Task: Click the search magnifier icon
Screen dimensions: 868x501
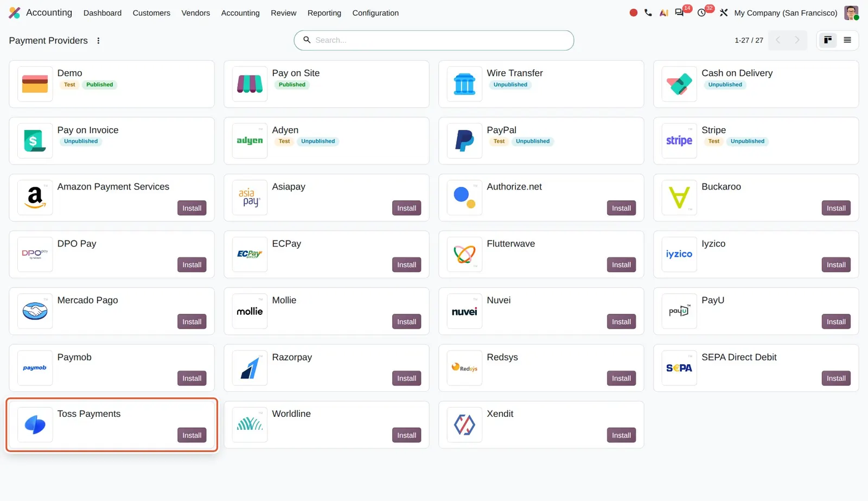Action: point(307,40)
